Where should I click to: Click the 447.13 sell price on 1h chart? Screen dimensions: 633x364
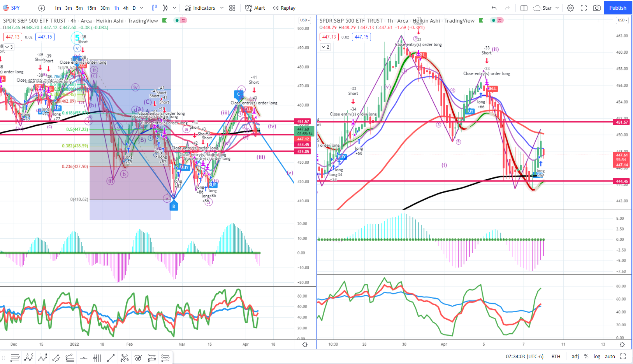pyautogui.click(x=329, y=37)
